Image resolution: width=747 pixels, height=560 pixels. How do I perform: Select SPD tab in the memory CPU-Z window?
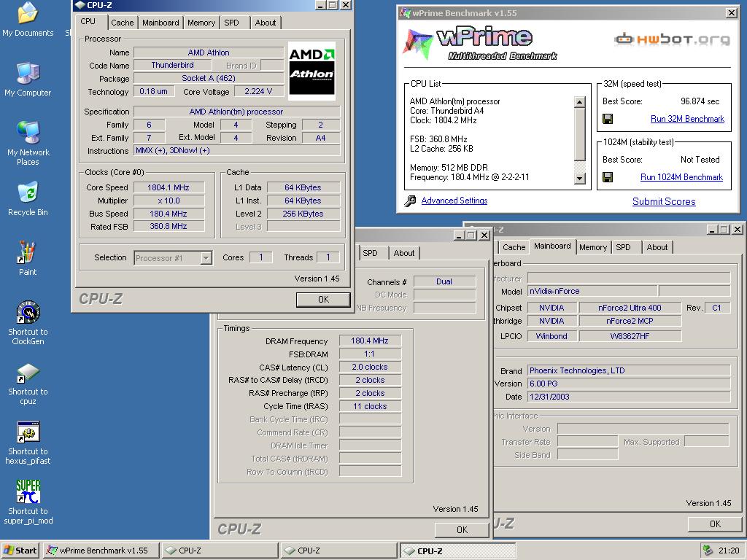(370, 253)
